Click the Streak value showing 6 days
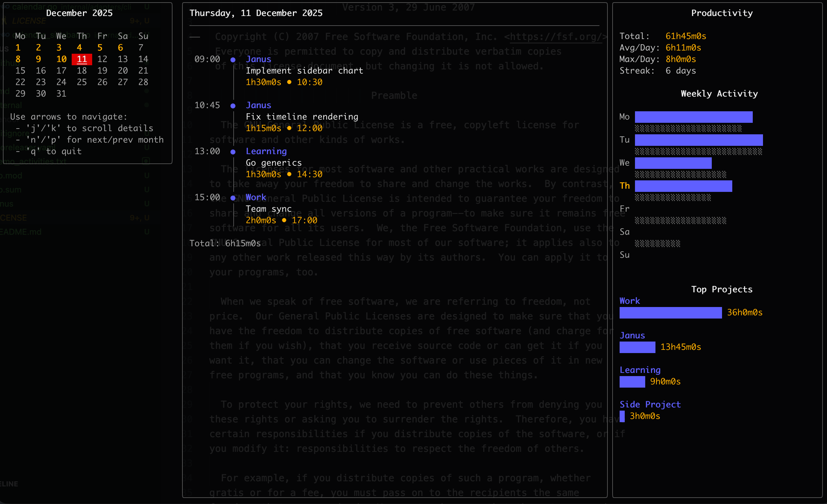The height and width of the screenshot is (504, 827). point(681,70)
